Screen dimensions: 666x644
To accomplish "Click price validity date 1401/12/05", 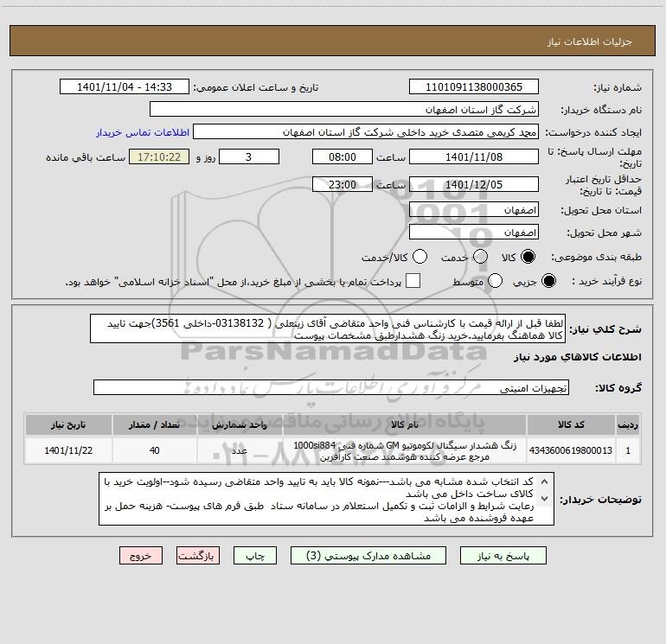I will pos(474,184).
